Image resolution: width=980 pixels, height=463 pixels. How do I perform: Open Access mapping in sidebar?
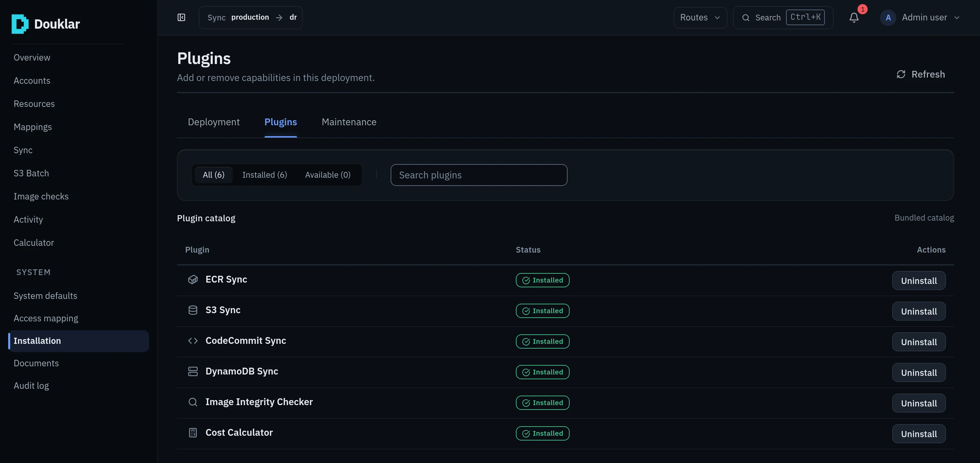(46, 318)
